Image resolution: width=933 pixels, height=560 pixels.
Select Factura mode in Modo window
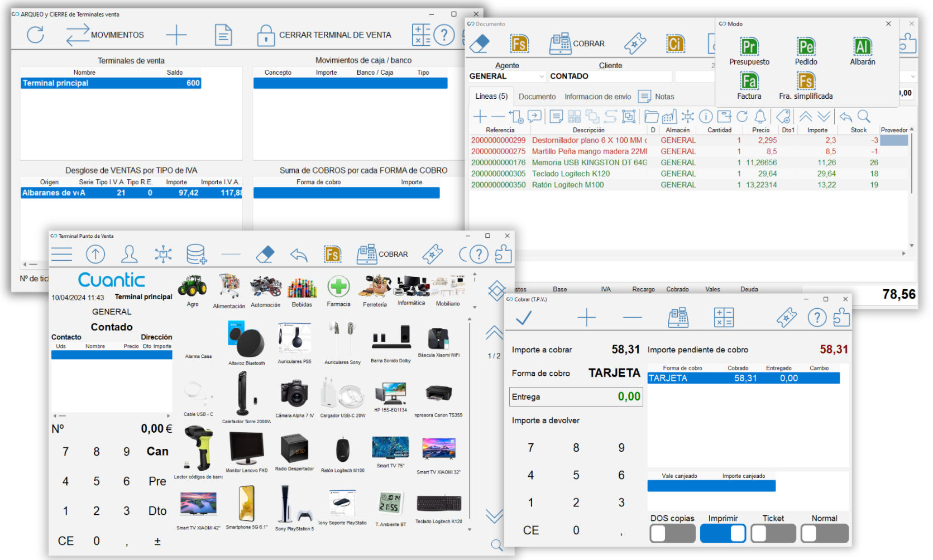[x=749, y=86]
